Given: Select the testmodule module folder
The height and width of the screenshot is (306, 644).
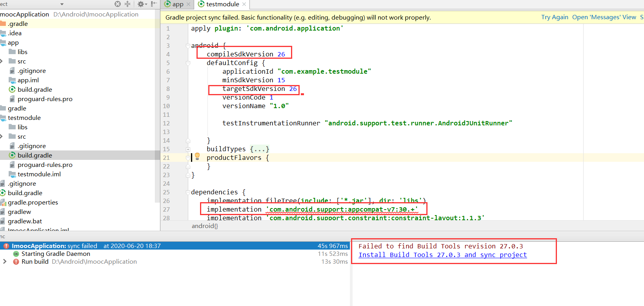Looking at the screenshot, I should click(24, 118).
